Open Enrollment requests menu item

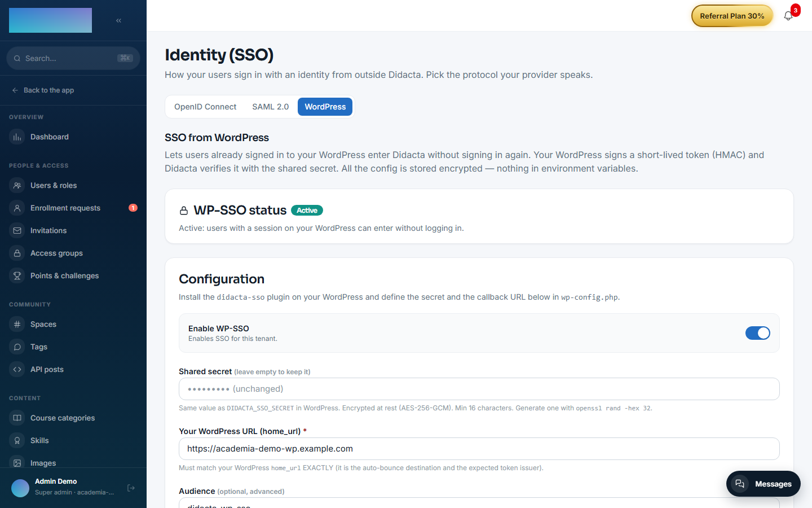[73, 208]
